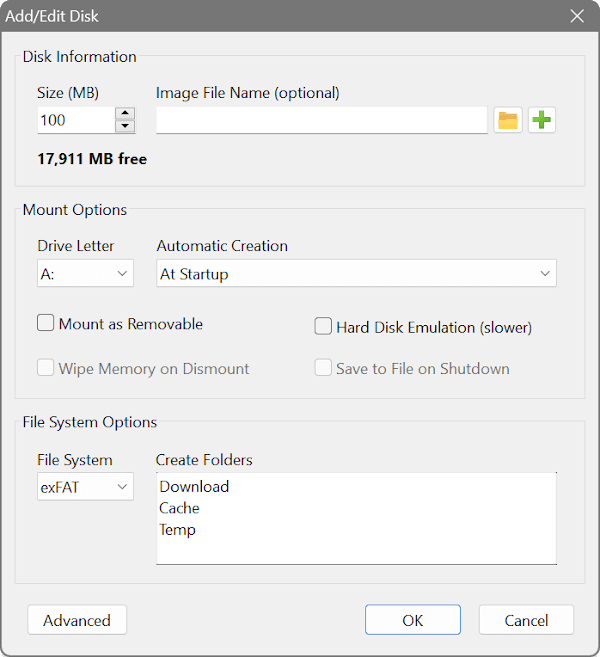
Task: Open the Drive Letter dropdown
Action: coord(85,274)
